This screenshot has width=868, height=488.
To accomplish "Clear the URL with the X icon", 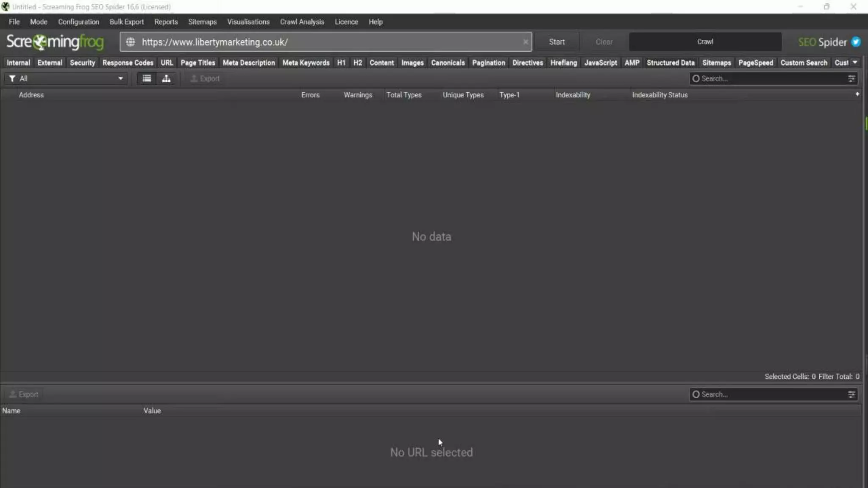I will click(526, 42).
